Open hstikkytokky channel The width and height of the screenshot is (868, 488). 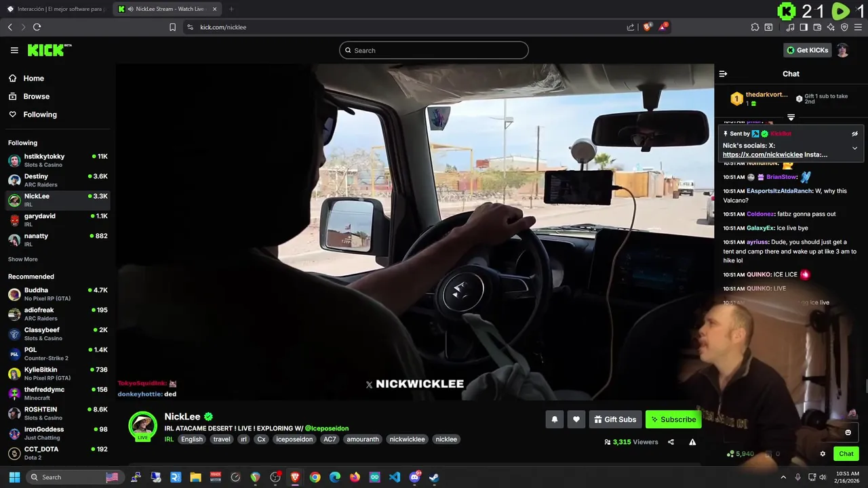[58, 160]
